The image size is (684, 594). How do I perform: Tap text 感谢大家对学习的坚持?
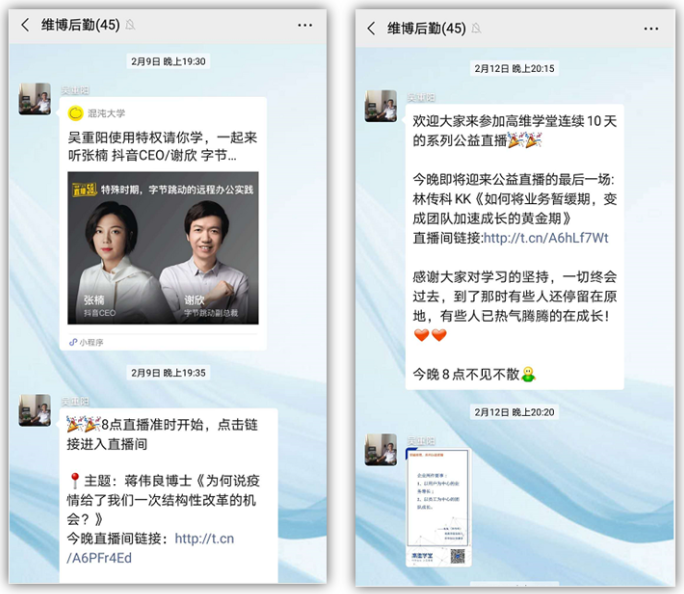480,277
